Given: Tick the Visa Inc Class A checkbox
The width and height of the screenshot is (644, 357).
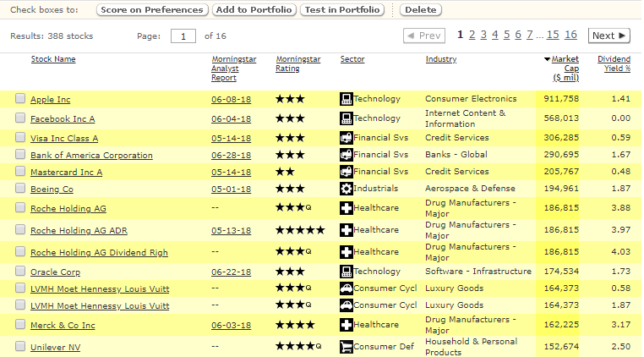Looking at the screenshot, I should pyautogui.click(x=20, y=137).
